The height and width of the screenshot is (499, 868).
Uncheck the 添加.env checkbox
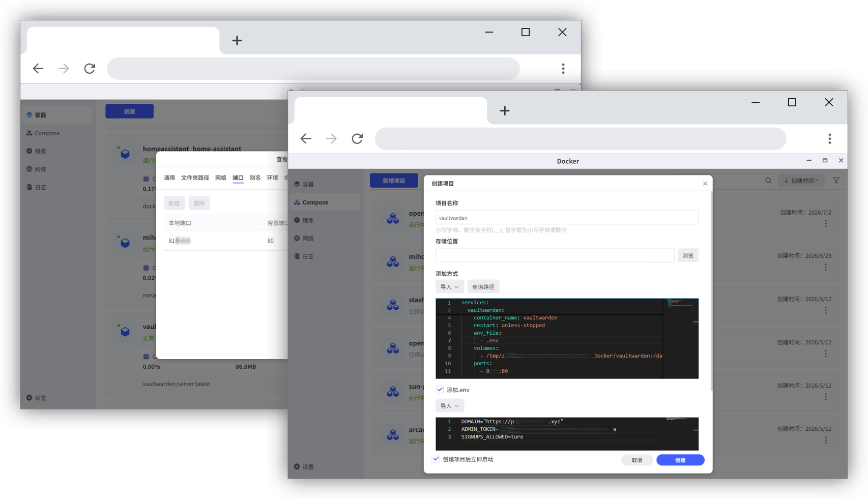point(440,390)
